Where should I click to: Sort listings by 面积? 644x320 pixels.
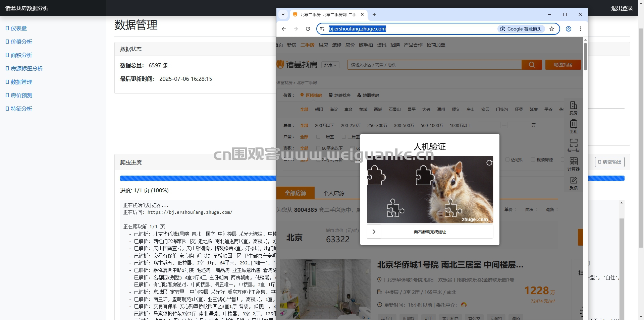click(x=531, y=209)
